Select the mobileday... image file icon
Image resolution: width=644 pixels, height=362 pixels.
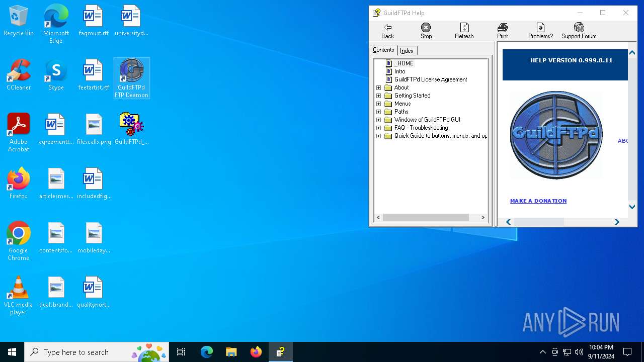(94, 238)
